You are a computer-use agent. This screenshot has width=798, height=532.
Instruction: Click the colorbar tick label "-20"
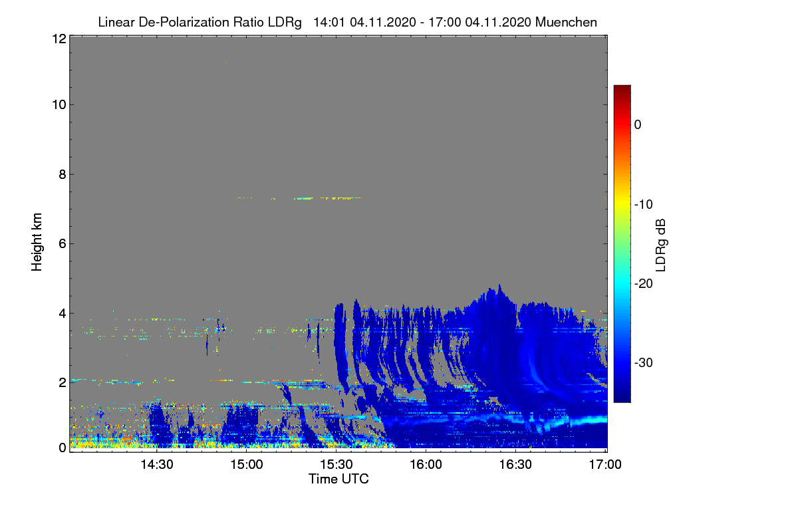644,284
